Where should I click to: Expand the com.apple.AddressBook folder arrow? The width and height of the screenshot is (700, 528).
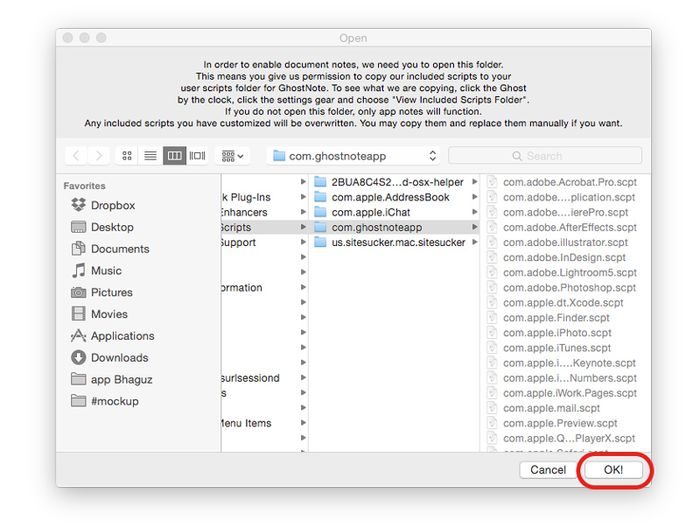[474, 197]
